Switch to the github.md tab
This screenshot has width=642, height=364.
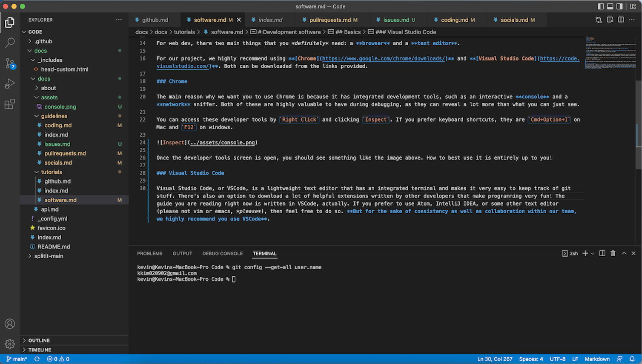pyautogui.click(x=155, y=20)
